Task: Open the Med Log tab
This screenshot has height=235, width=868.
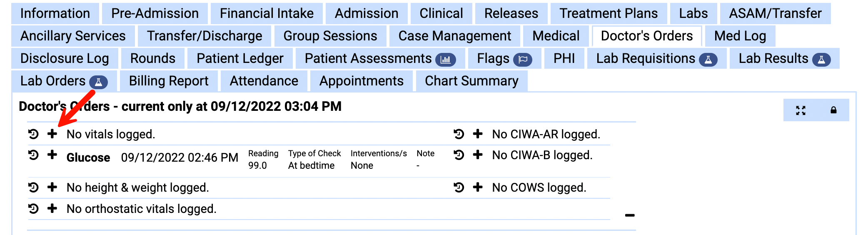Action: tap(740, 36)
